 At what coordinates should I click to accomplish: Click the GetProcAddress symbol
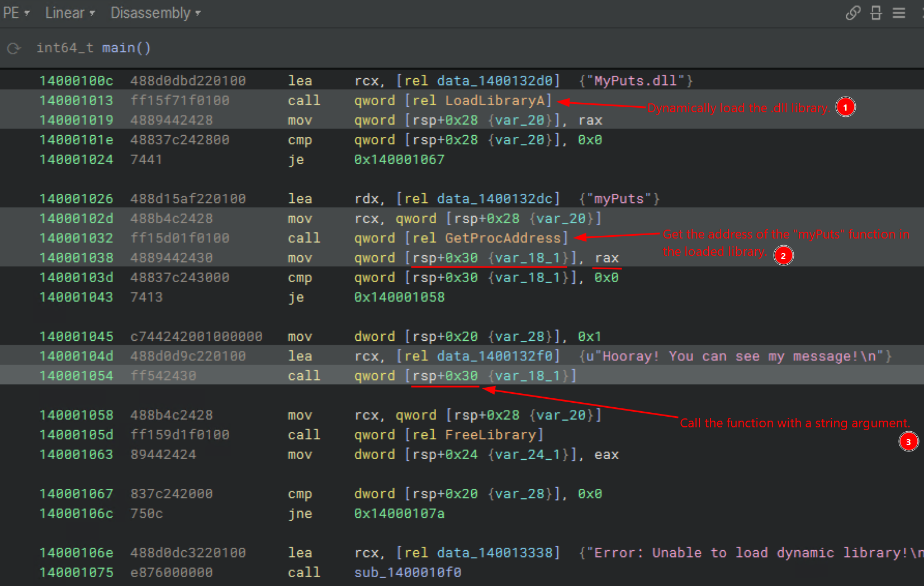(503, 238)
